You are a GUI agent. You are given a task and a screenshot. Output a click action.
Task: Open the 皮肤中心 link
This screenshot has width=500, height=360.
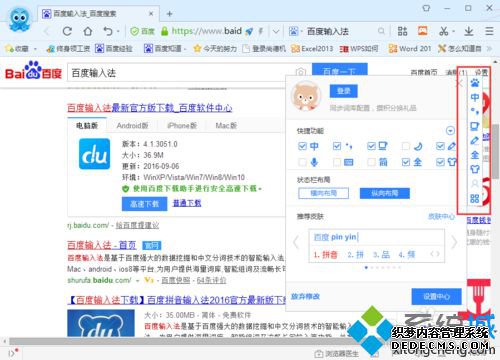click(441, 217)
